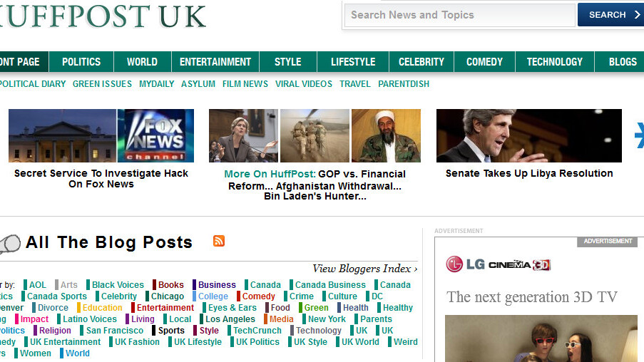Open Secret Service Fox News hack headline

[101, 178]
